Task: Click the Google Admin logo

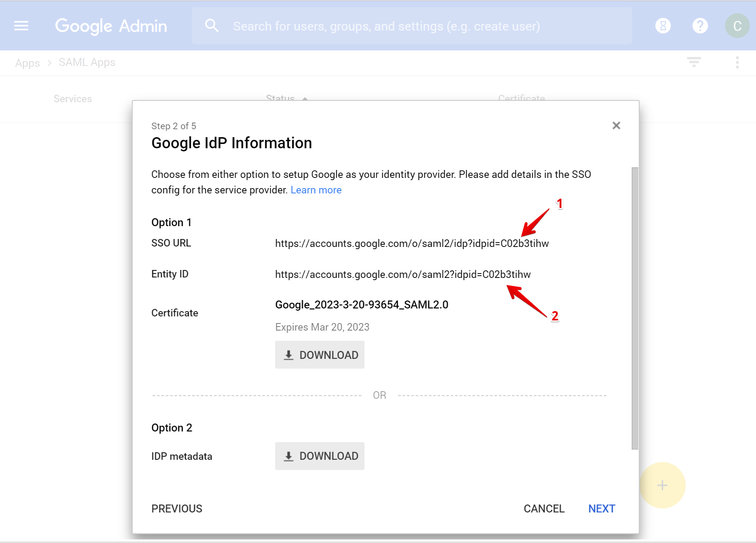Action: 111,26
